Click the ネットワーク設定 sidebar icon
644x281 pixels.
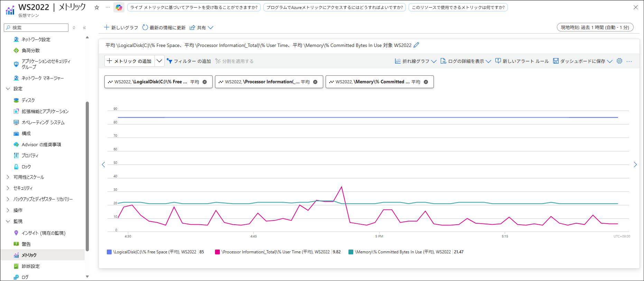(16, 39)
